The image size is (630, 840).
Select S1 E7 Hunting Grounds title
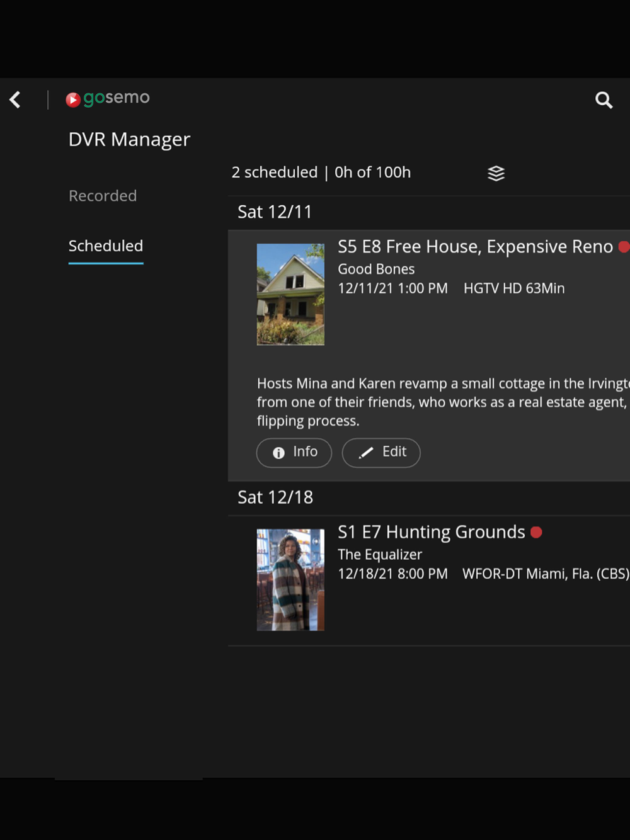tap(432, 532)
